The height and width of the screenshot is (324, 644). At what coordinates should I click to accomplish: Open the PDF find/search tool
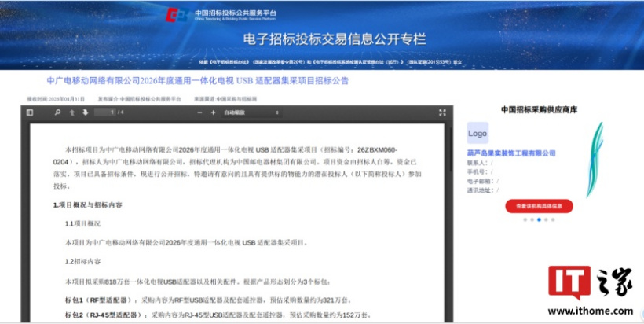(57, 112)
